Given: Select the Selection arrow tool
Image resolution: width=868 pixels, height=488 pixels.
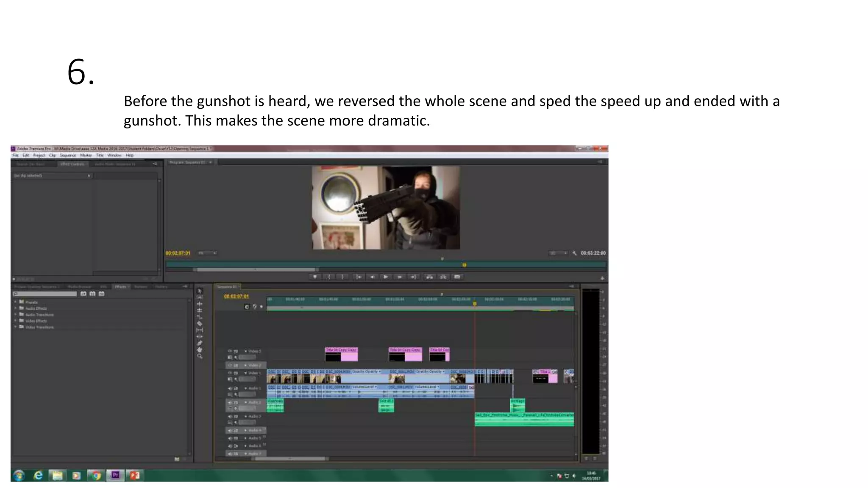Looking at the screenshot, I should (200, 291).
